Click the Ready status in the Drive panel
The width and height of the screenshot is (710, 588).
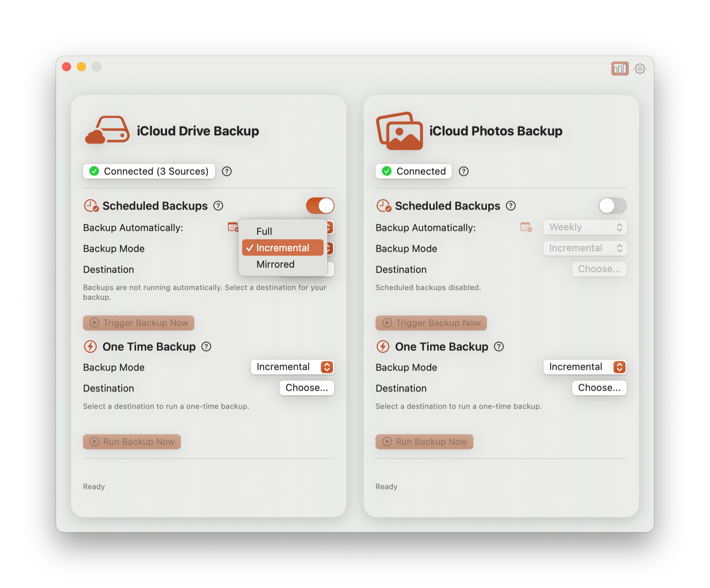[x=94, y=486]
